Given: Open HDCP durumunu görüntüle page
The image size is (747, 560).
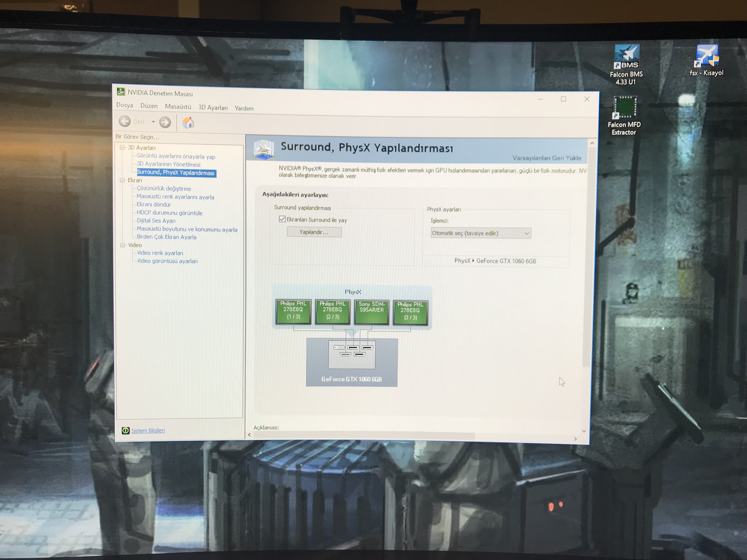Looking at the screenshot, I should [x=170, y=213].
